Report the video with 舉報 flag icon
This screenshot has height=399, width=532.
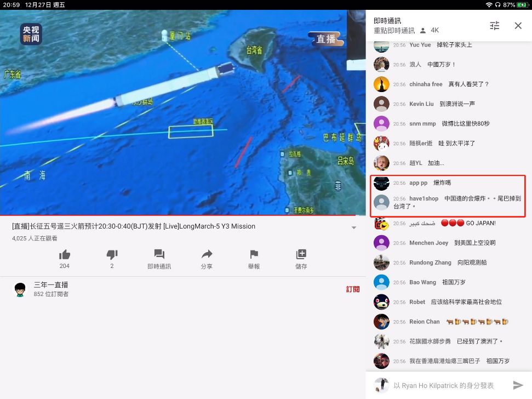point(254,254)
